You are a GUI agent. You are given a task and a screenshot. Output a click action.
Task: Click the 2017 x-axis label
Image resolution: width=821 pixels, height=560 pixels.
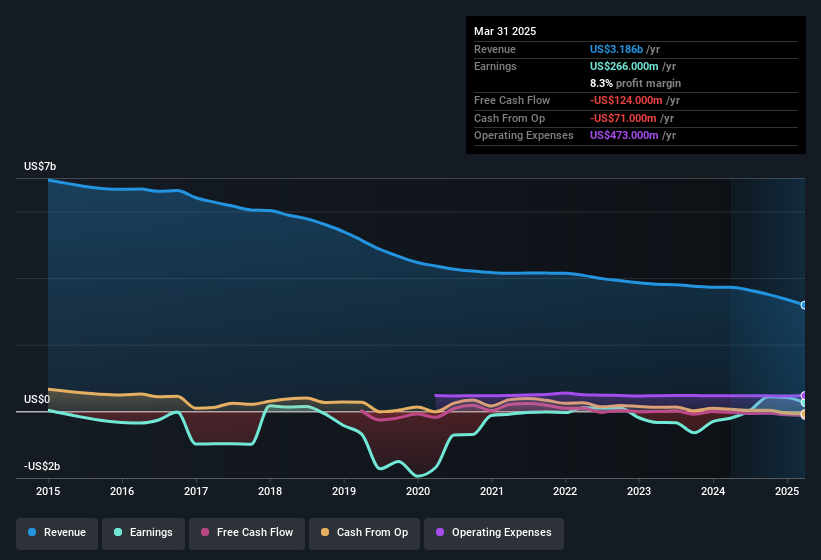[196, 491]
